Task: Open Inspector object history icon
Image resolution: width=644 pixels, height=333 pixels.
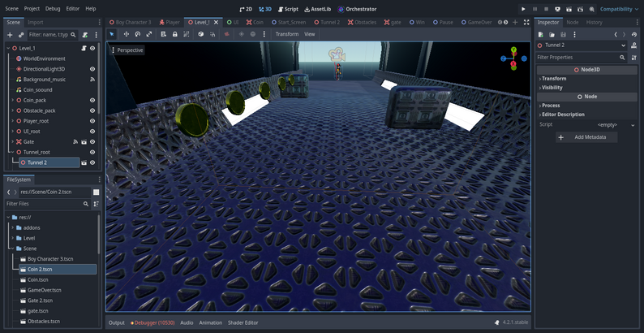Action: (634, 35)
